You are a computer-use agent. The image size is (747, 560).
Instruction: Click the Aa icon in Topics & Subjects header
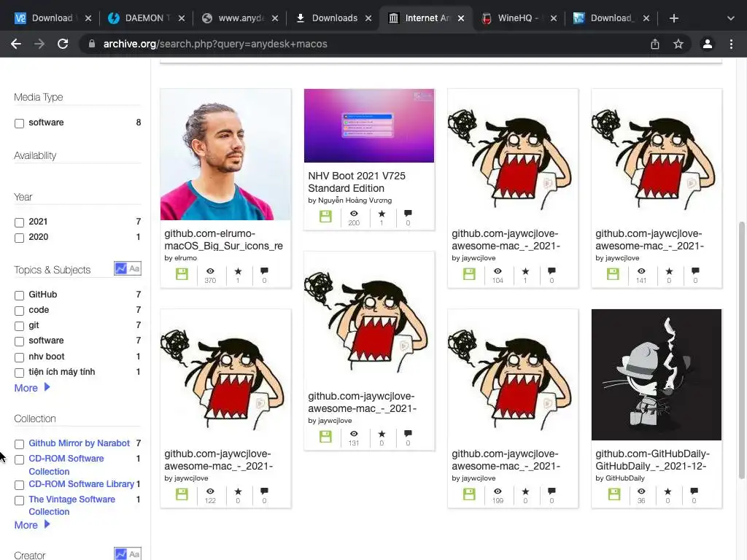click(135, 268)
